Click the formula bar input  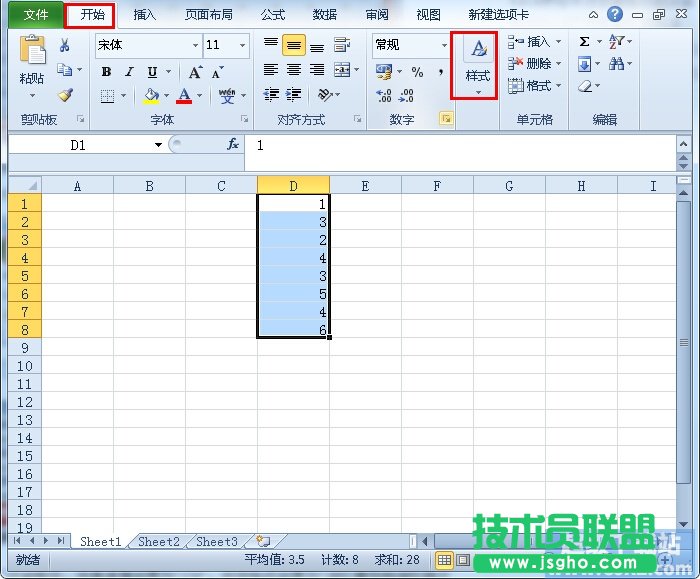460,152
